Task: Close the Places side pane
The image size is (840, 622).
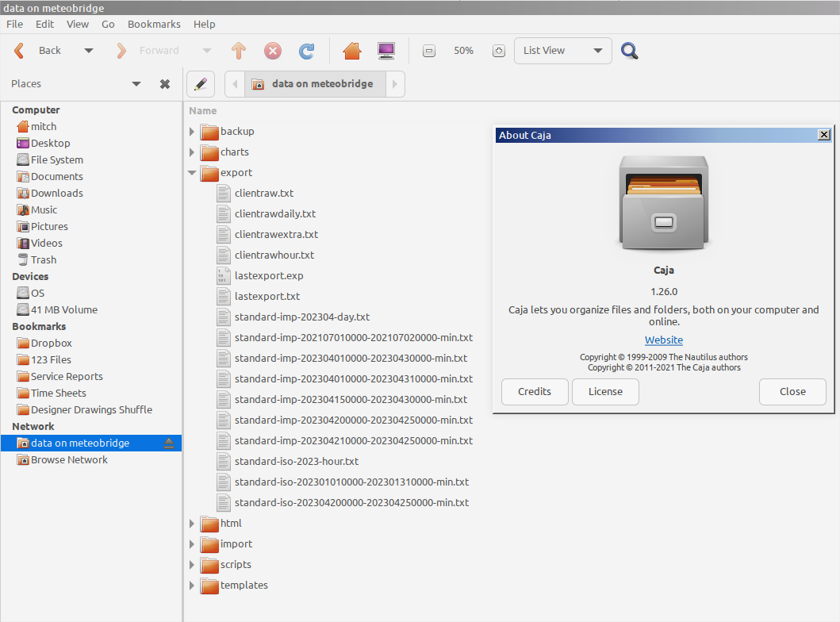Action: 165,84
